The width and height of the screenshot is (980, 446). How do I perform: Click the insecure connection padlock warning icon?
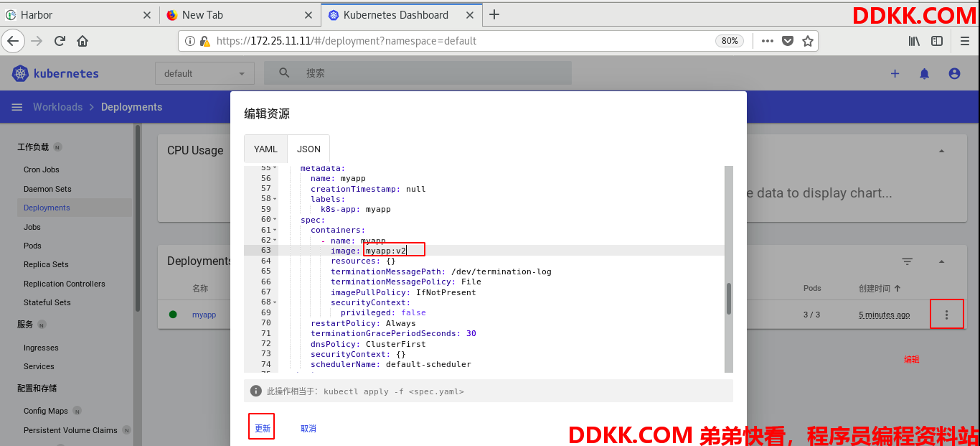[204, 41]
